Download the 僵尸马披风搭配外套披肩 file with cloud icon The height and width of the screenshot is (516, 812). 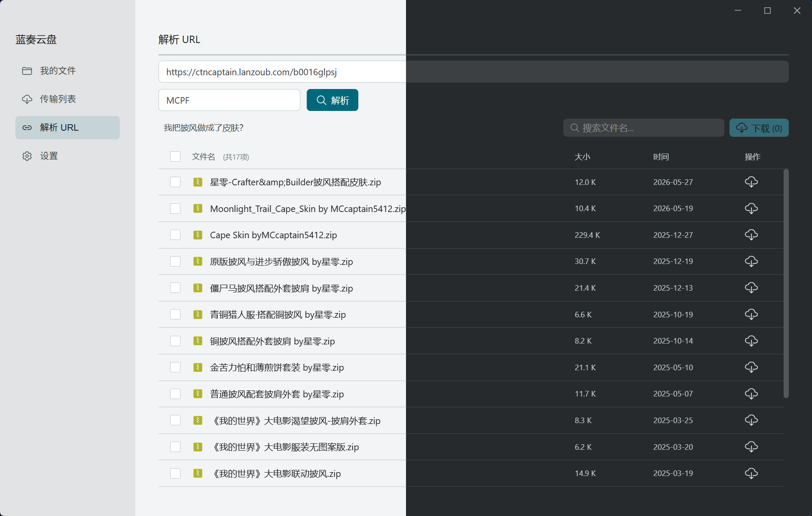tap(751, 288)
